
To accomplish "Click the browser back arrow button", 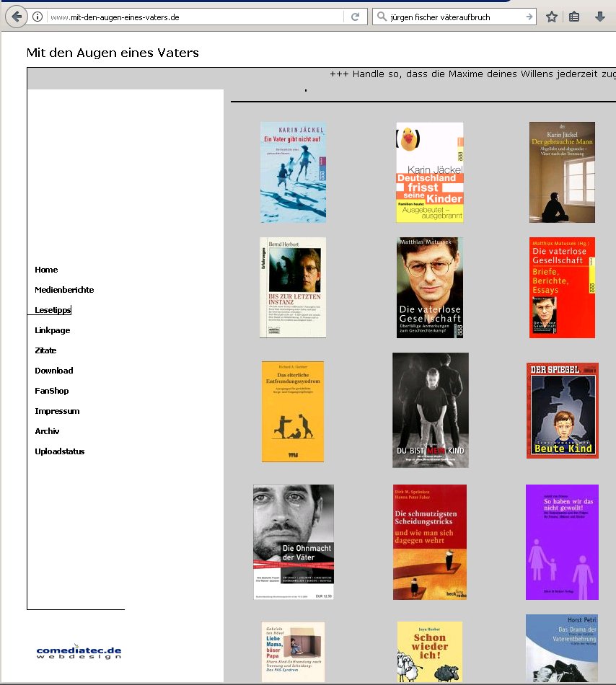I will pos(16,17).
